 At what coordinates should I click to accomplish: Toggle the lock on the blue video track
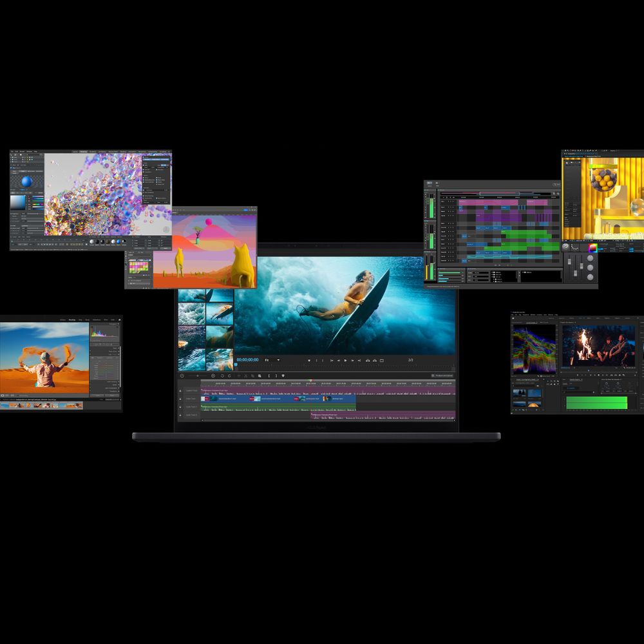[180, 399]
